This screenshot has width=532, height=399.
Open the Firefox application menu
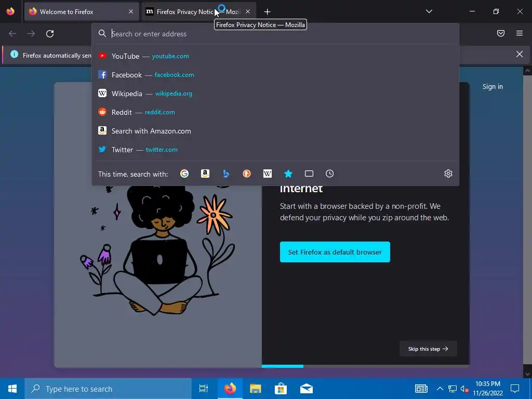[x=520, y=33]
